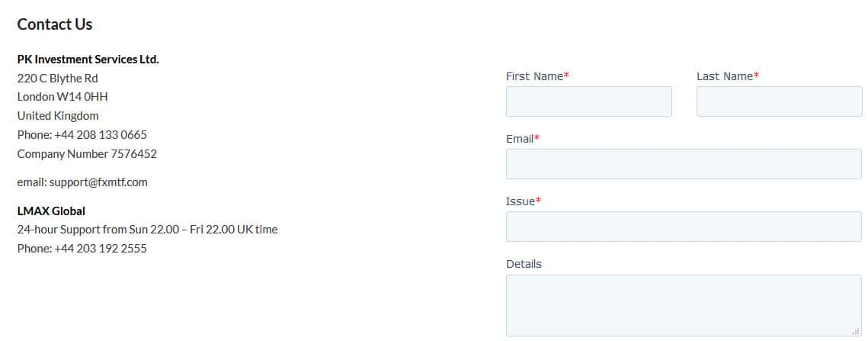The image size is (868, 341).
Task: Click the Contact Us heading
Action: tap(55, 24)
